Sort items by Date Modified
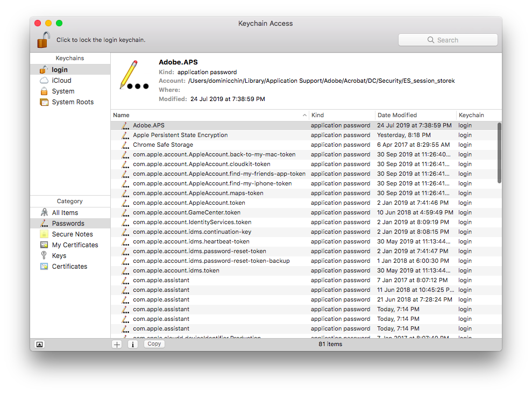Image resolution: width=532 pixels, height=394 pixels. [398, 114]
